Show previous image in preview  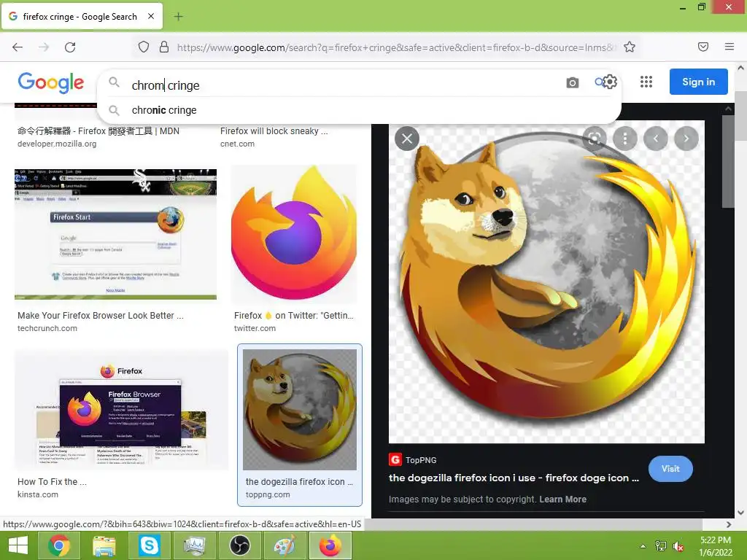[x=656, y=139]
